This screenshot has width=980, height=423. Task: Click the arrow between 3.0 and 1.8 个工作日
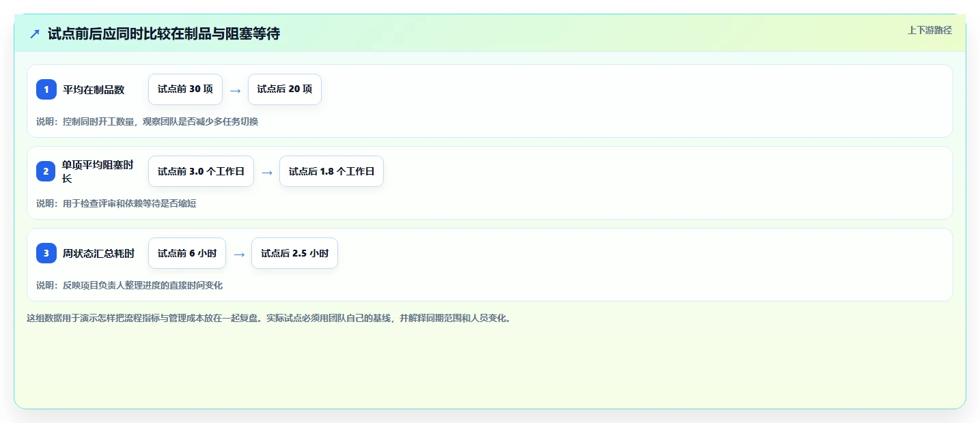coord(267,172)
